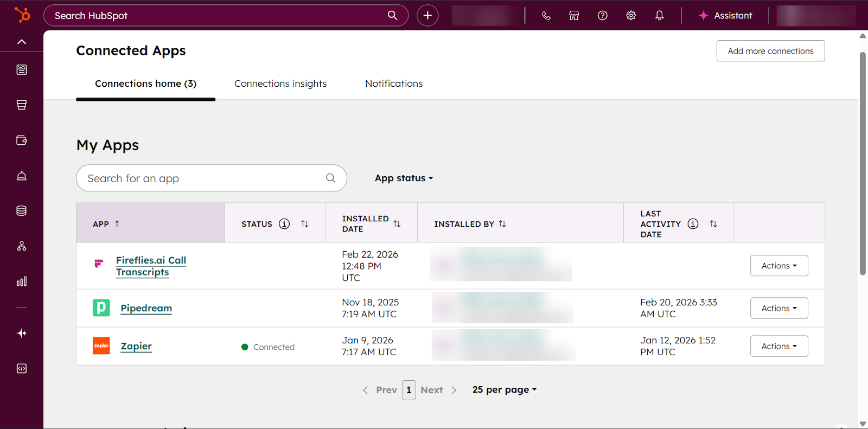Image resolution: width=868 pixels, height=429 pixels.
Task: Collapse the sidebar with the chevron-up icon
Action: click(x=22, y=42)
